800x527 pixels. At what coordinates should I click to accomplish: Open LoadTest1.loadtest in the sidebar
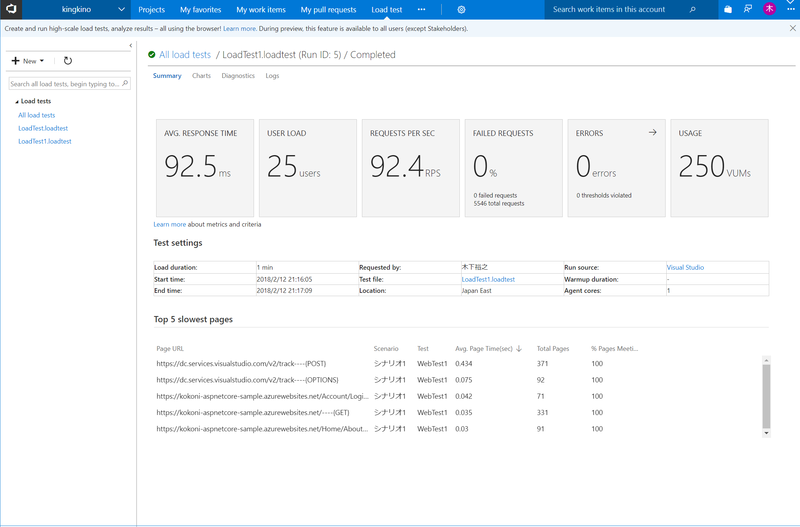45,141
